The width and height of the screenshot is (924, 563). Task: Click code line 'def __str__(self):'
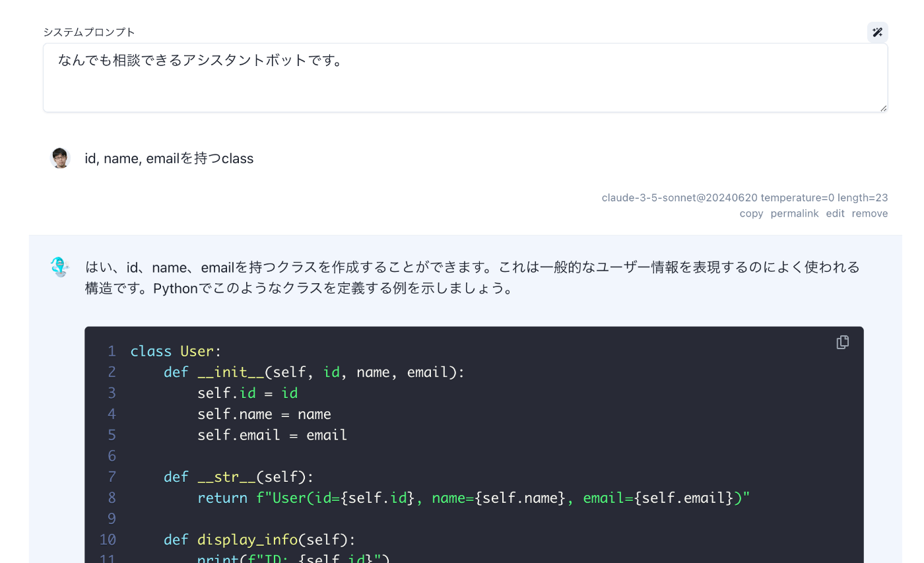239,477
